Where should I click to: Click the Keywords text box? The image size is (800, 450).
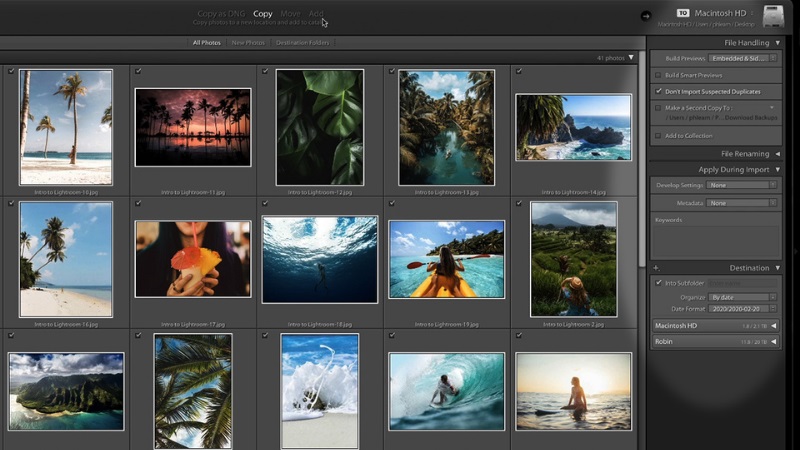pyautogui.click(x=716, y=241)
